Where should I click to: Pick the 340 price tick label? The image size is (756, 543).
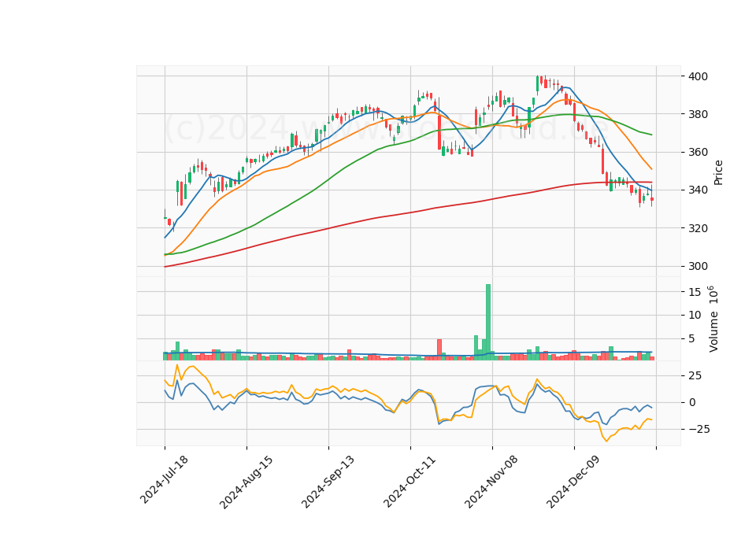699,190
